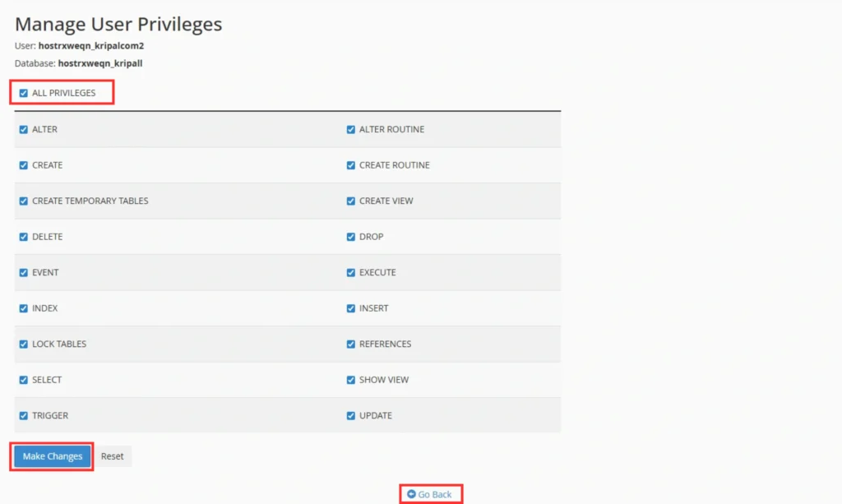
Task: Toggle the CREATE VIEW checkbox
Action: [x=350, y=201]
